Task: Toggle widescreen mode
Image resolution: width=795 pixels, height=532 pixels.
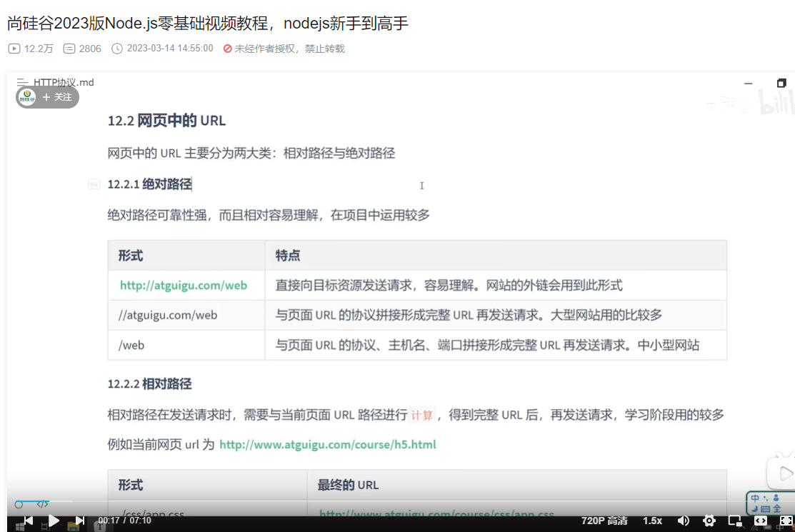Action: coord(761,521)
